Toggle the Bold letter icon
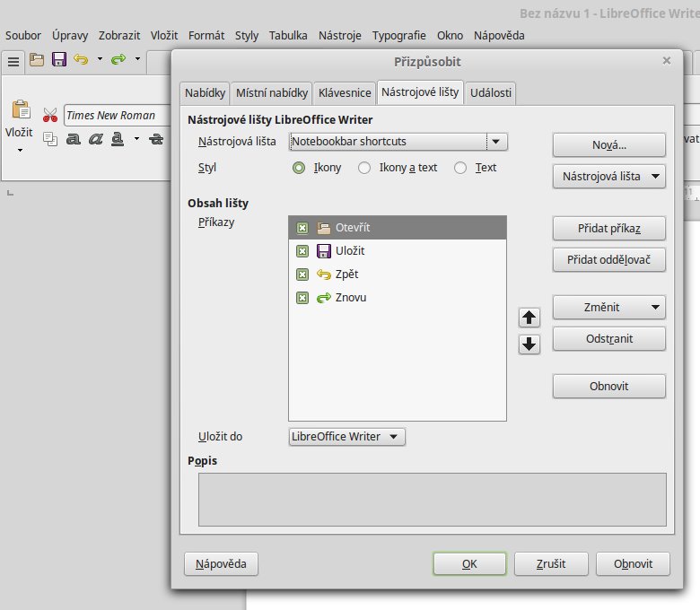Image resolution: width=700 pixels, height=610 pixels. (x=74, y=139)
